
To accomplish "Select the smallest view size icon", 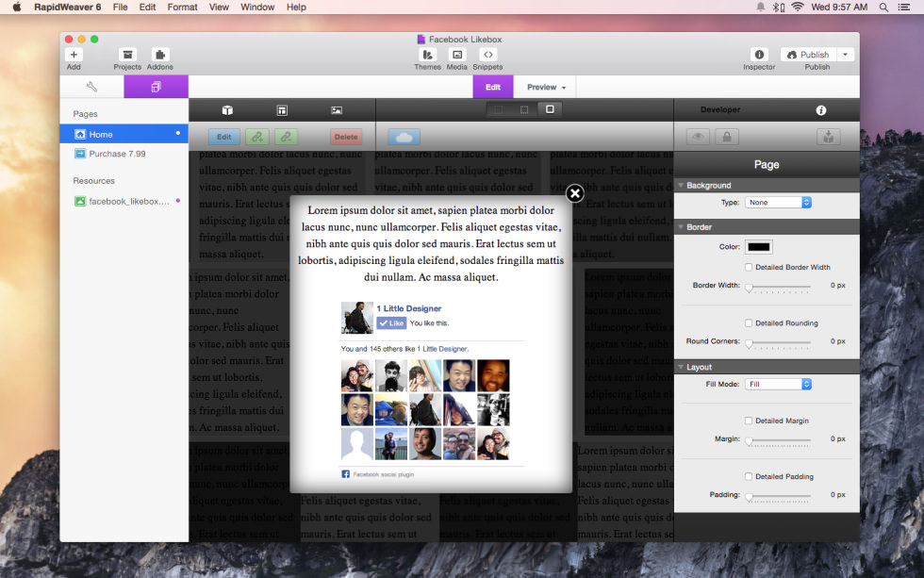I will pos(499,109).
